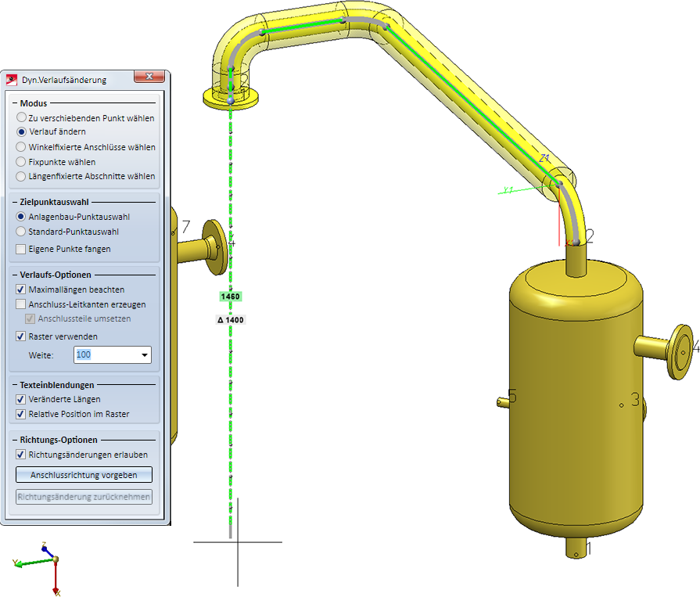Click 'Anschlussrichtung vorgeben' button

84,475
